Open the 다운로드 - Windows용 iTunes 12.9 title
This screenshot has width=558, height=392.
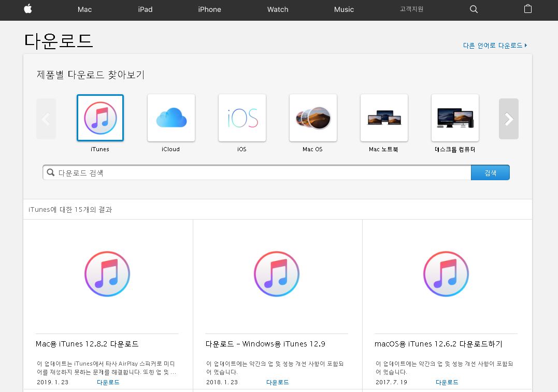[265, 344]
